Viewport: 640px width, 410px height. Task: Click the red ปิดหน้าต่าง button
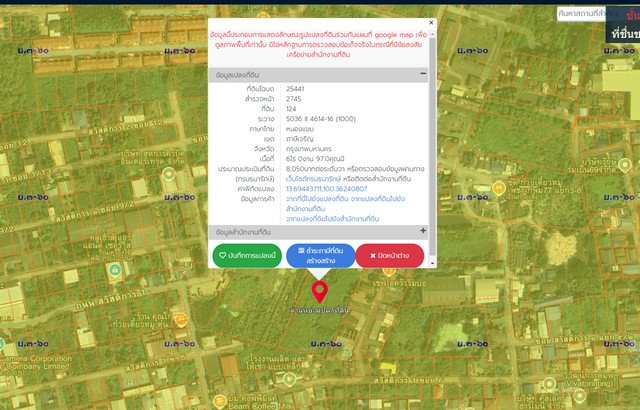[x=390, y=256]
